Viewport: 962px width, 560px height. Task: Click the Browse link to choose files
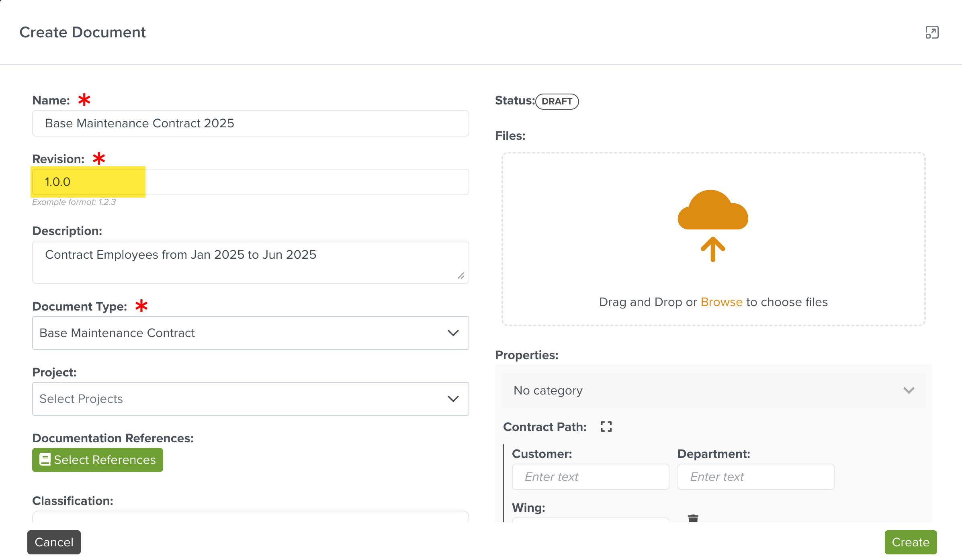pyautogui.click(x=721, y=302)
